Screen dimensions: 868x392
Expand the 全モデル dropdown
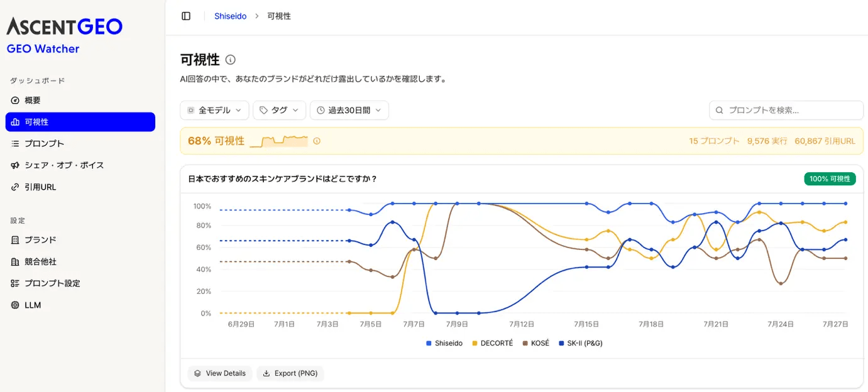pyautogui.click(x=214, y=110)
